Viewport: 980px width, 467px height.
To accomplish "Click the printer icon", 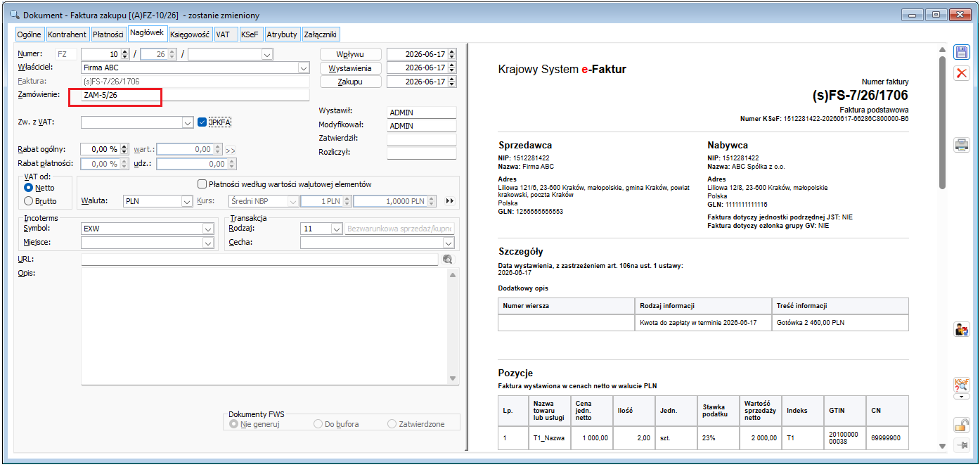I will [961, 146].
